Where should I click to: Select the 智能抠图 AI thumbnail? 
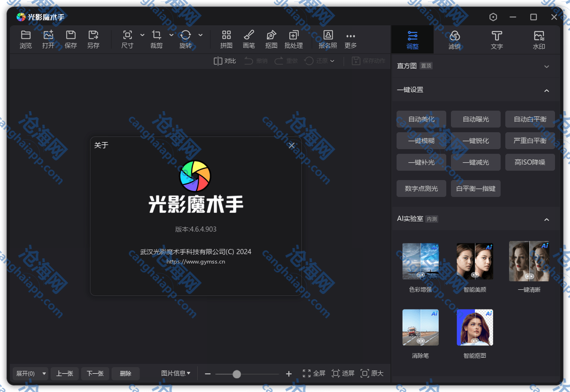click(x=475, y=327)
